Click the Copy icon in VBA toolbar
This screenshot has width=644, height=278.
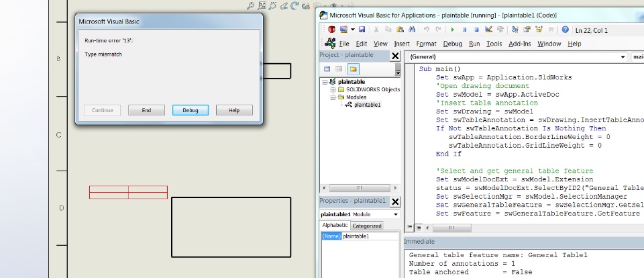[x=388, y=30]
